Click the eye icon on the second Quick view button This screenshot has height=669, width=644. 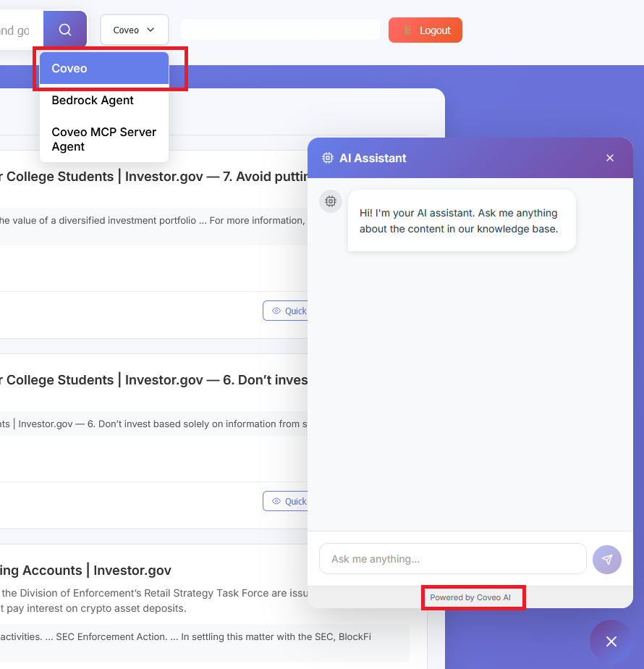click(x=277, y=500)
